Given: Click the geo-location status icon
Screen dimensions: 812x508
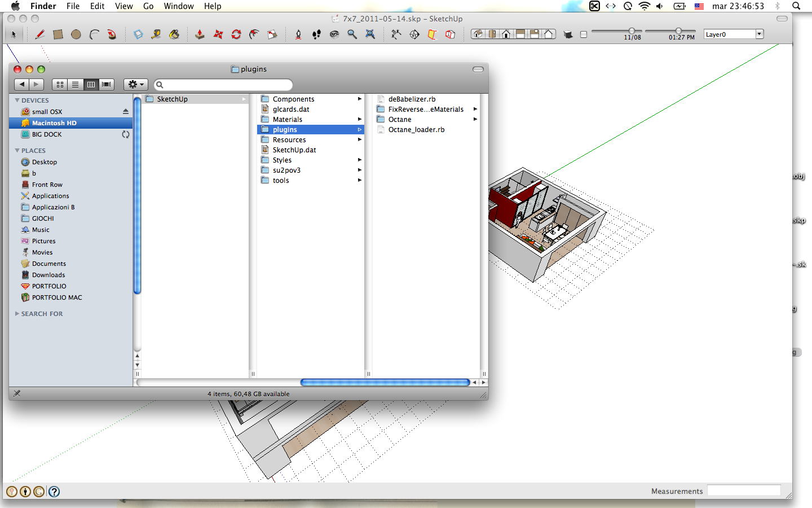Looking at the screenshot, I should (x=11, y=492).
